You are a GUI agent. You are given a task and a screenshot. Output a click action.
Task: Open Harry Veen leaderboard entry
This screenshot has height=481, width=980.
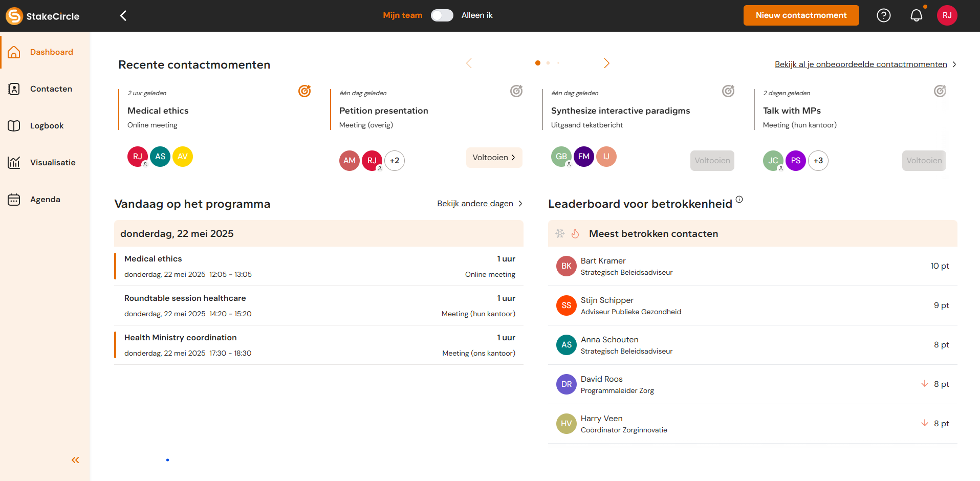tap(753, 424)
